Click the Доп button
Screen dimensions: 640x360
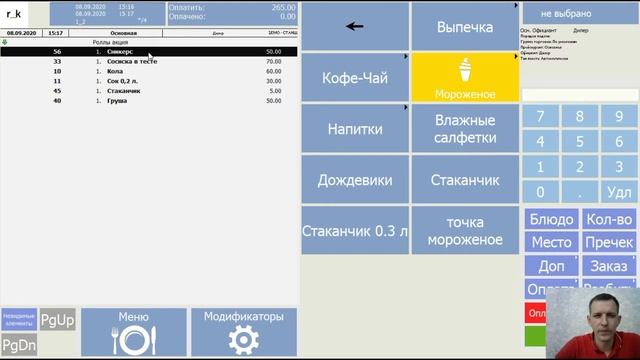(x=551, y=266)
